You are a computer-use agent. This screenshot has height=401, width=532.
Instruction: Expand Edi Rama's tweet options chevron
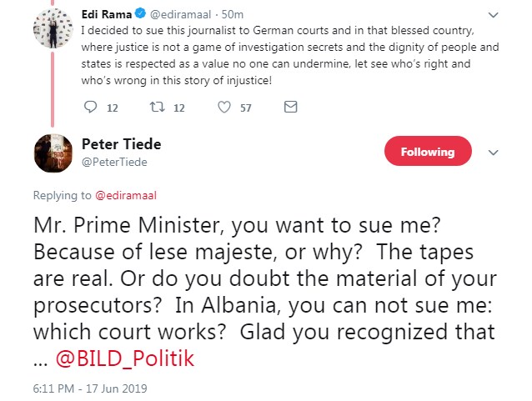[x=492, y=14]
